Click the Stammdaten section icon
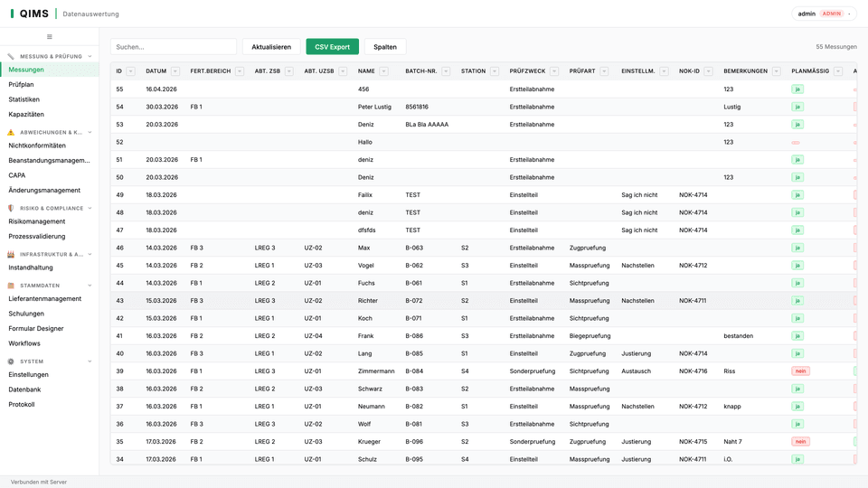868x488 pixels. tap(11, 286)
